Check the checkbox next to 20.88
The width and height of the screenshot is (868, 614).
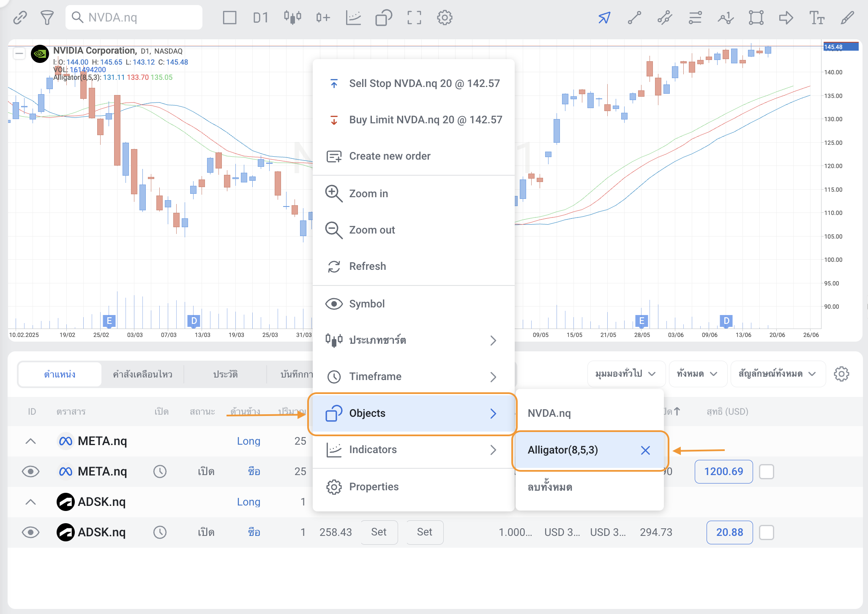(x=766, y=532)
